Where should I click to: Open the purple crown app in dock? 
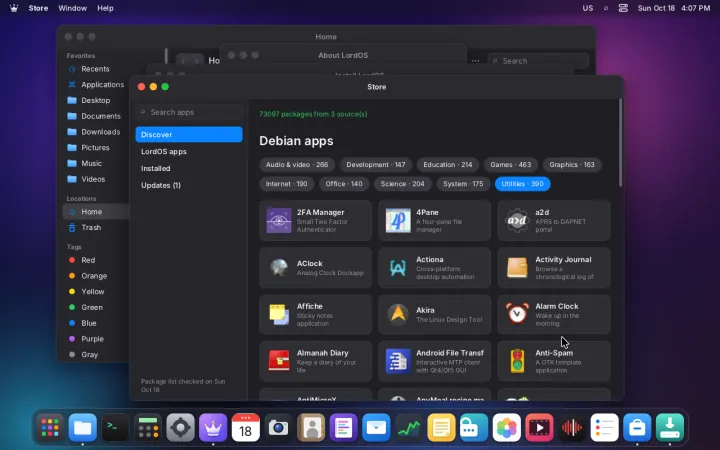[x=213, y=428]
